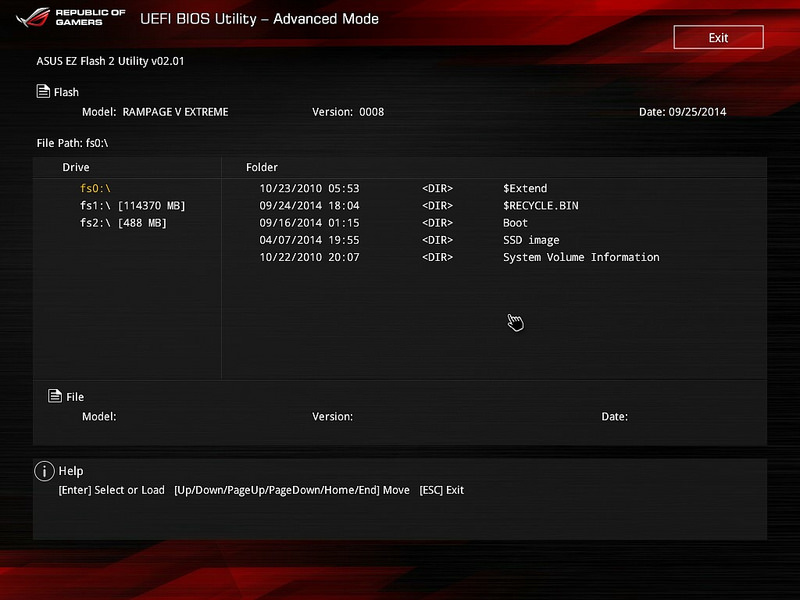Click the Help section label

[71, 471]
